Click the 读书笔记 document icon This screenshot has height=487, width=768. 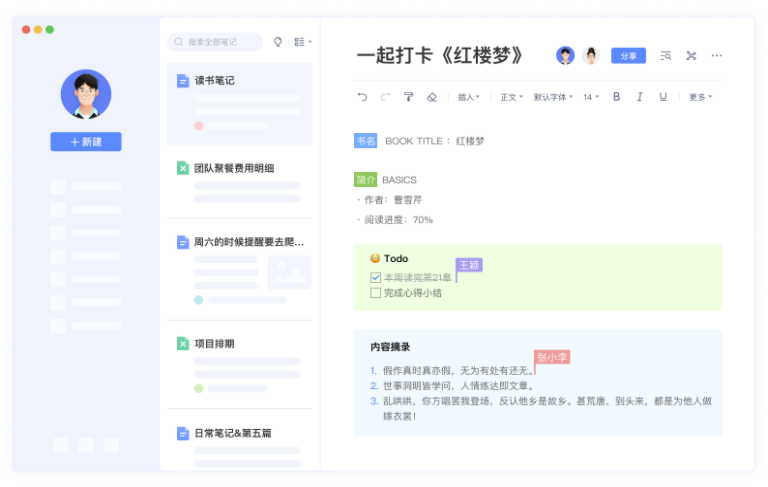[183, 81]
